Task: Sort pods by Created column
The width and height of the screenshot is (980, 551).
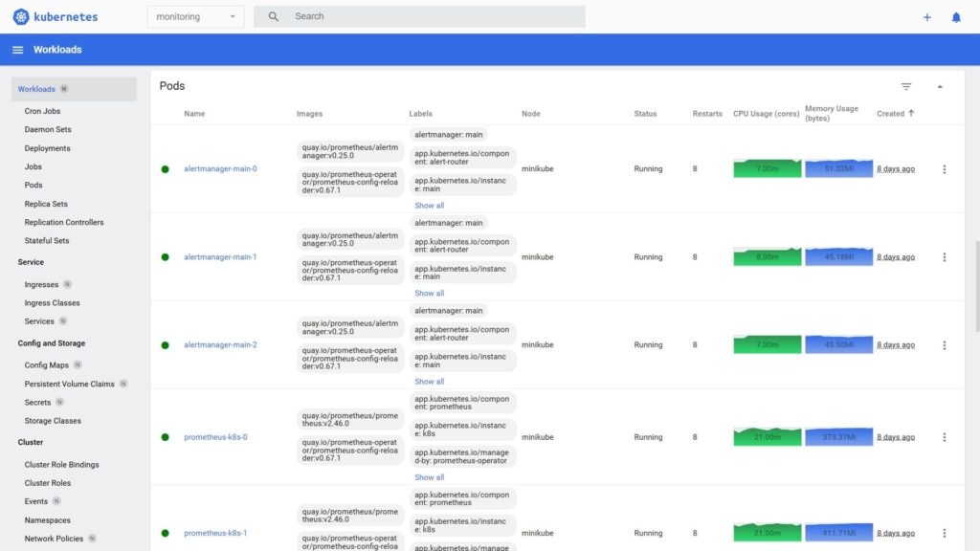Action: (x=890, y=114)
